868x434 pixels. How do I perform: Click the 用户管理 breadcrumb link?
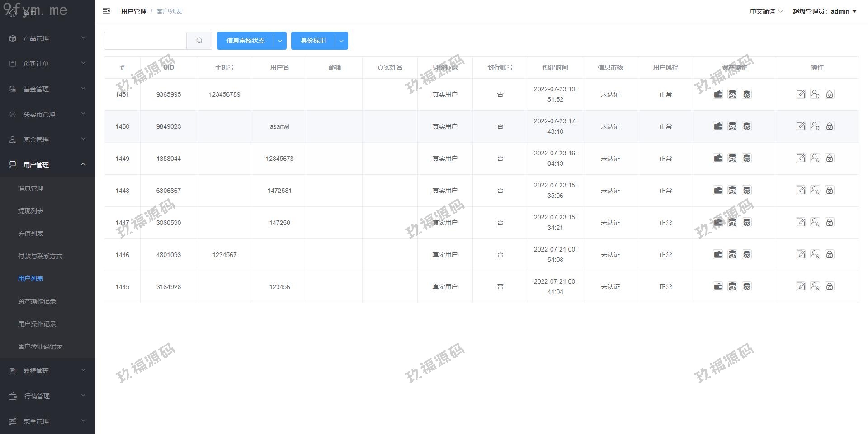tap(133, 11)
